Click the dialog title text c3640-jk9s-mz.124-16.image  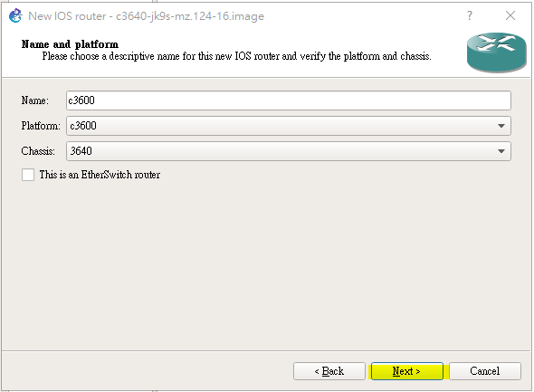pyautogui.click(x=190, y=16)
